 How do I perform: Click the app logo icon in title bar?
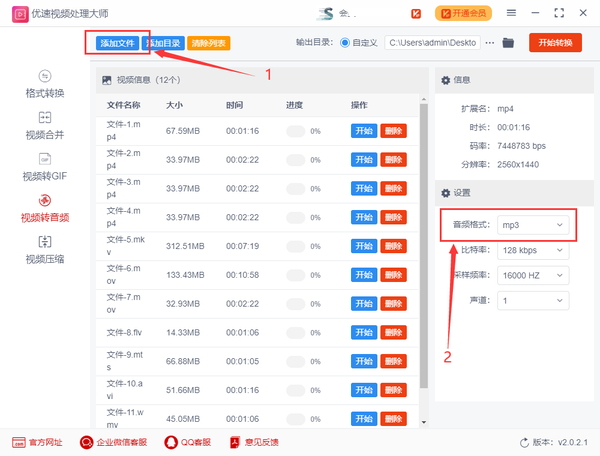[x=20, y=14]
